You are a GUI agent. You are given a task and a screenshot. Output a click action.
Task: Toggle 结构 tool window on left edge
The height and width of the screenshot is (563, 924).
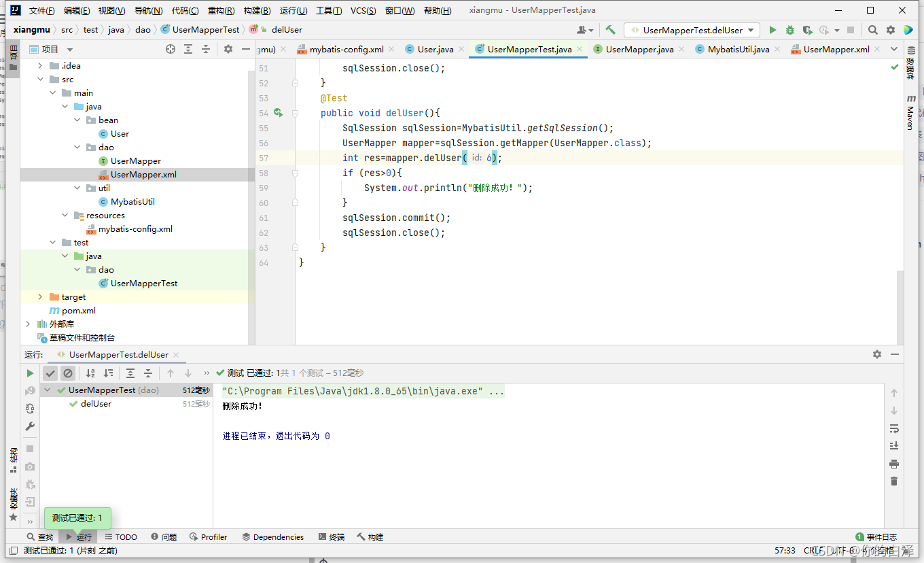[x=14, y=460]
